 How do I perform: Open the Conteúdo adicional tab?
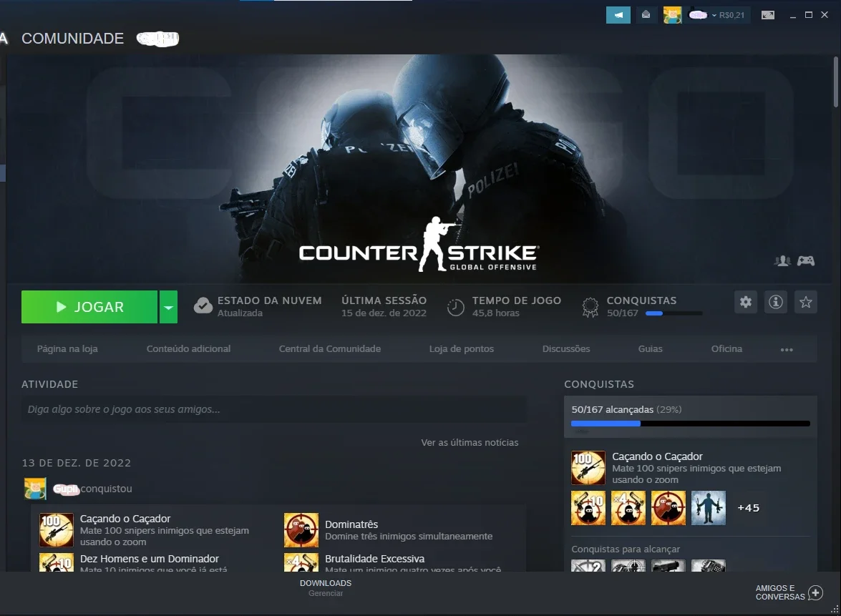[188, 348]
